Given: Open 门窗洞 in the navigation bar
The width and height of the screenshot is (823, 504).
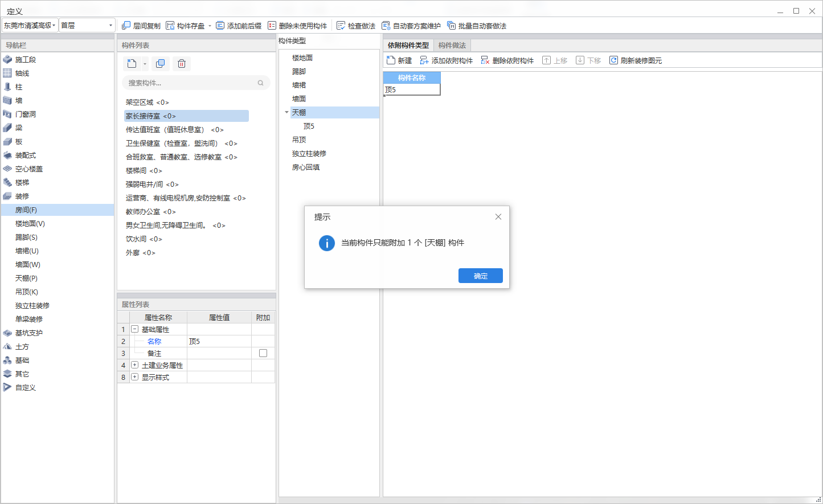Looking at the screenshot, I should coord(26,114).
